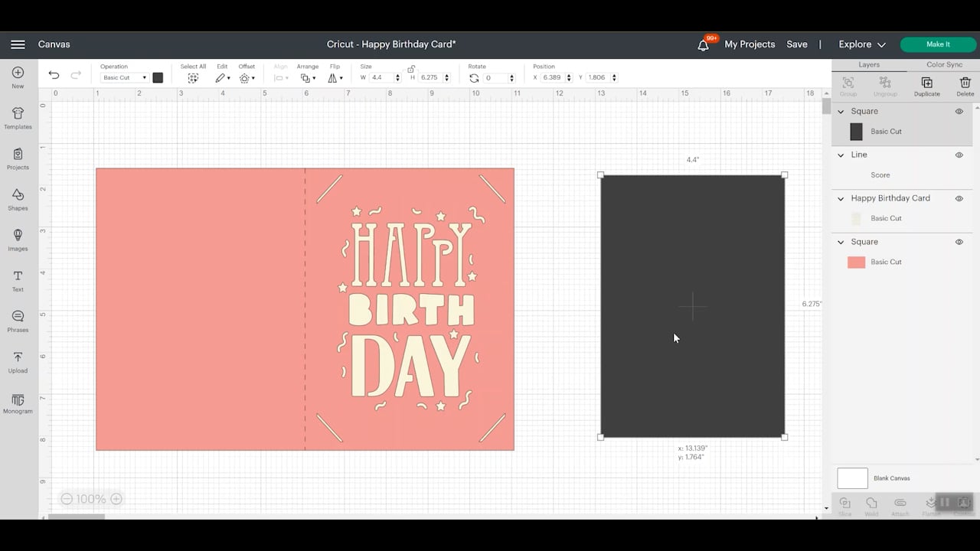Click the Height input field
The height and width of the screenshot is (551, 980).
tap(430, 78)
